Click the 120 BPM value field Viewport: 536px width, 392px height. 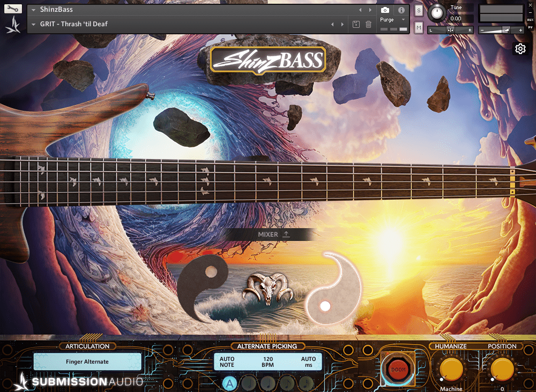pos(268,362)
